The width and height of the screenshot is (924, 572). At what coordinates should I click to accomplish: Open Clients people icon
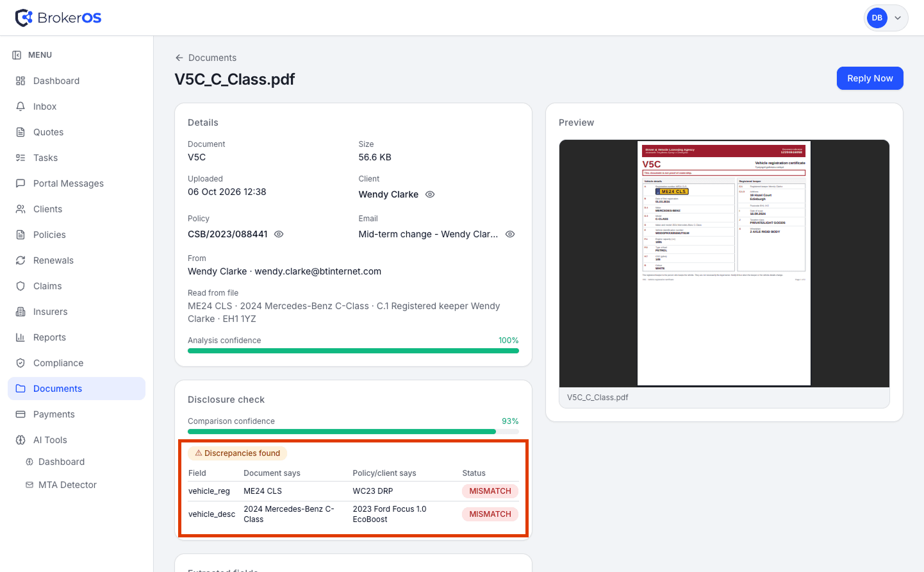(21, 209)
